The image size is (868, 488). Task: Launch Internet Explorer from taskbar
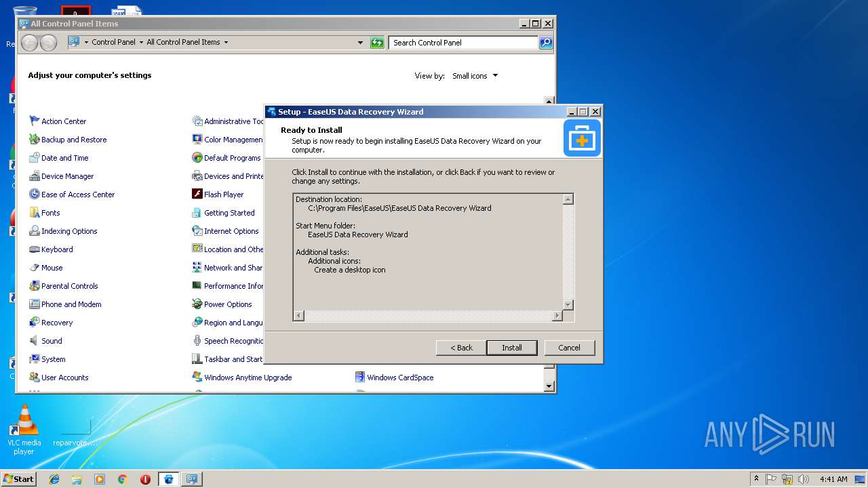point(54,479)
